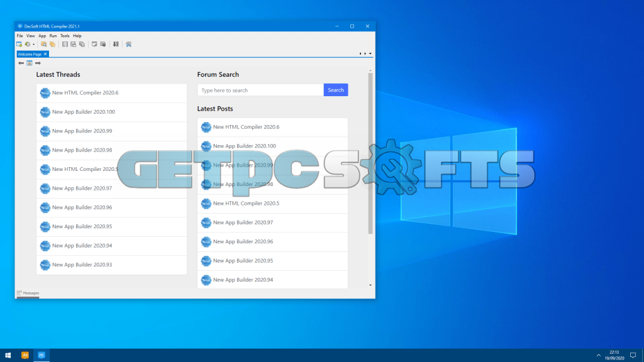This screenshot has height=362, width=644.
Task: Click the welcome page vertical scrollbar thumb
Action: 370,153
